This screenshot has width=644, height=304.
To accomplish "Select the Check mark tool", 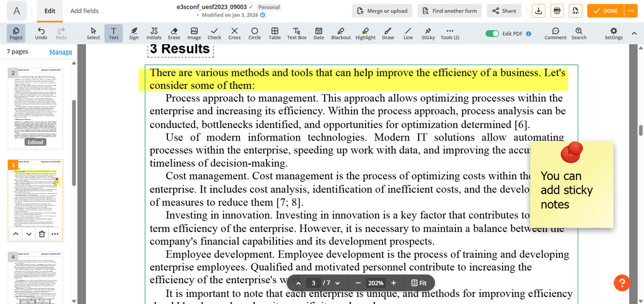I will (x=214, y=33).
